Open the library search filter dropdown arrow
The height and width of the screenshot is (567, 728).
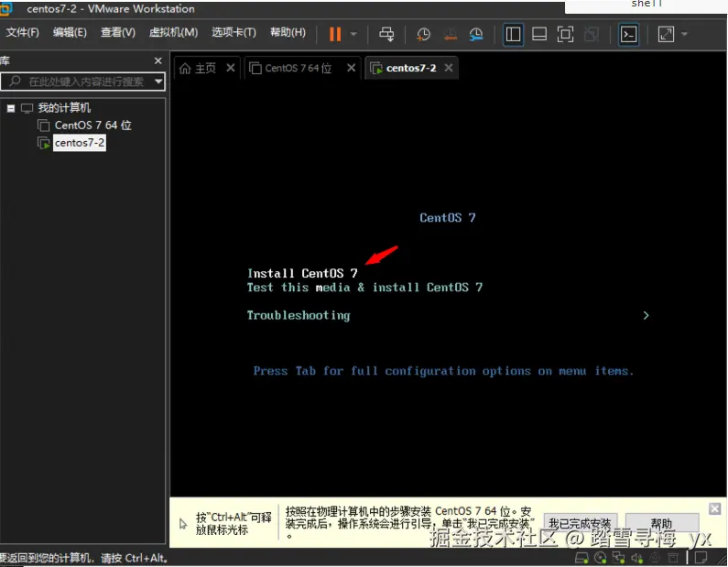tap(158, 82)
